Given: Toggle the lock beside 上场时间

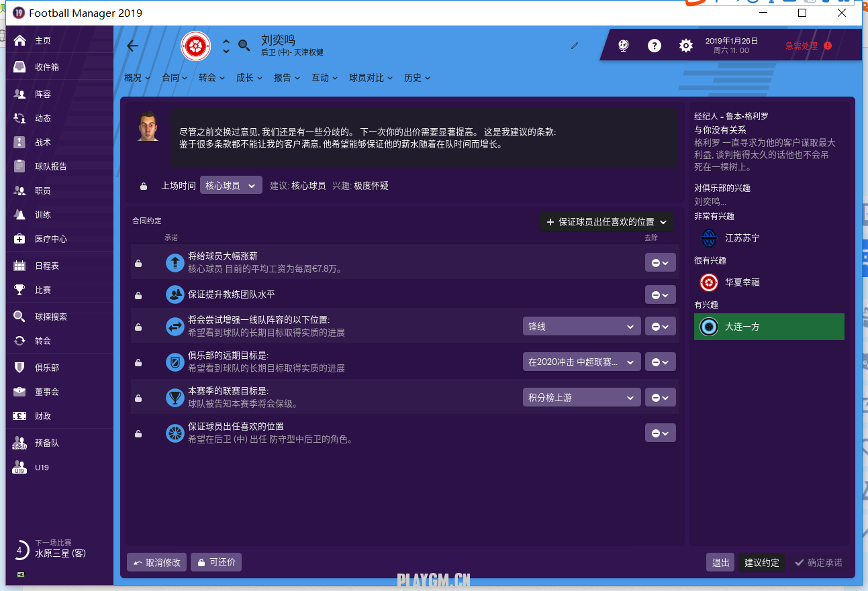Looking at the screenshot, I should 144,186.
